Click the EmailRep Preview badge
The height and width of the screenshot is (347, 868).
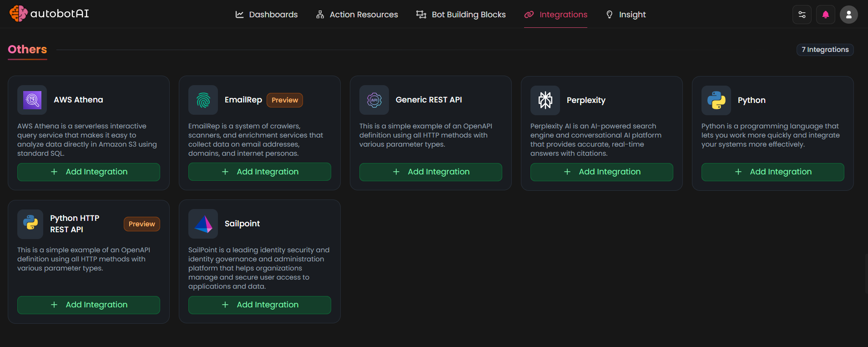point(285,100)
